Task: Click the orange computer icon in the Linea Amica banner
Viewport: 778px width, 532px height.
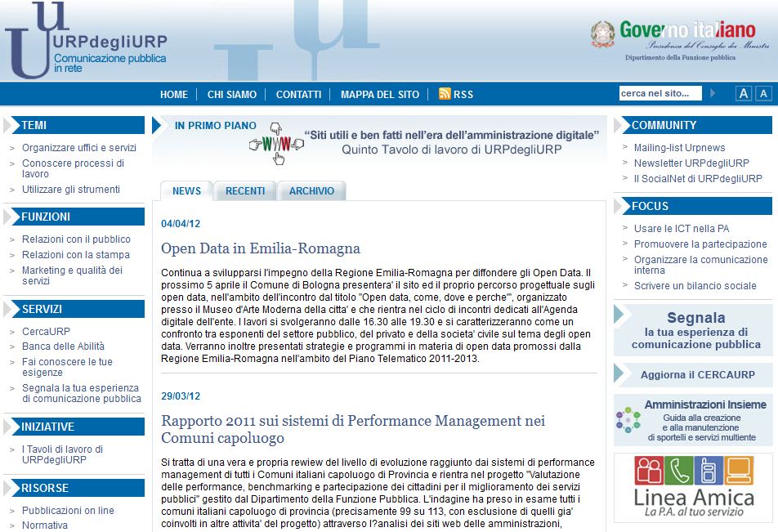Action: click(739, 470)
